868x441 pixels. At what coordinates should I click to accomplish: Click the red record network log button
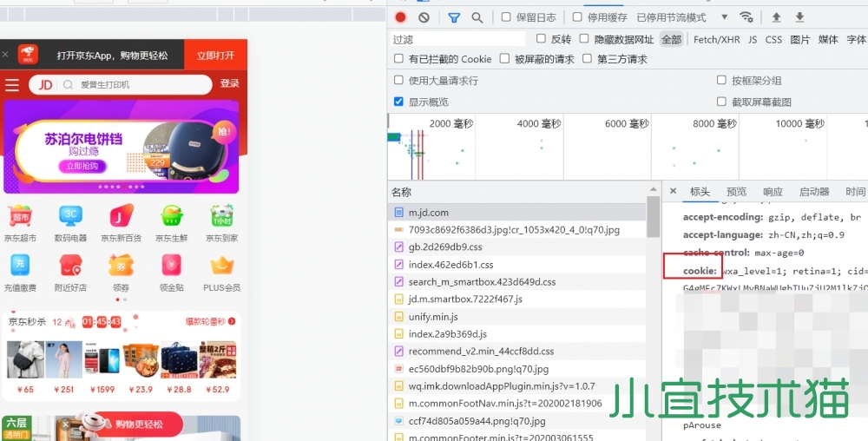click(x=400, y=17)
